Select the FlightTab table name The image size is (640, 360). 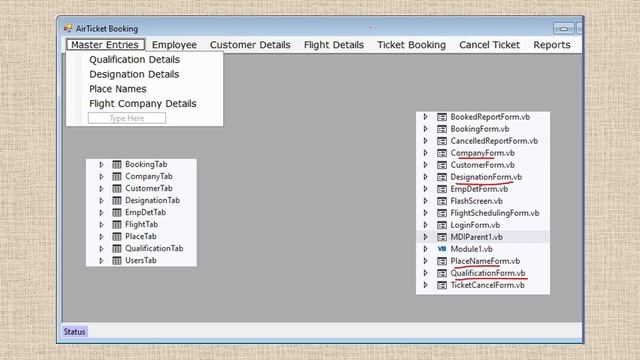pos(141,224)
